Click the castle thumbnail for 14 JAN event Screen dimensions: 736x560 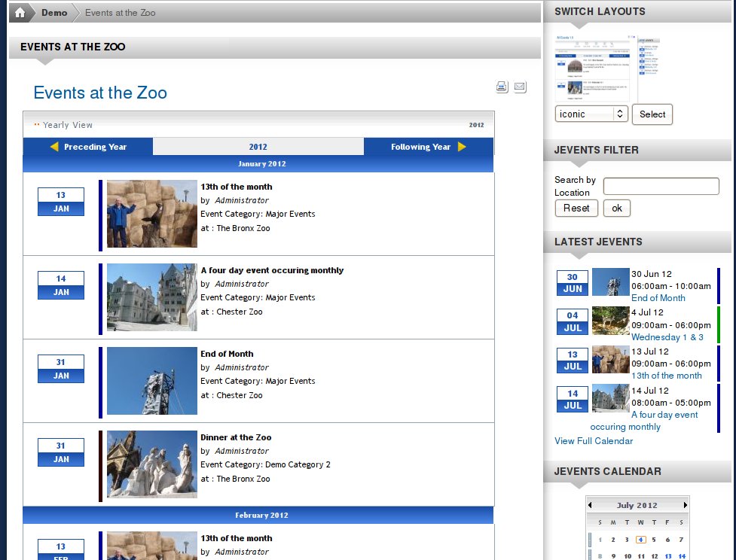pyautogui.click(x=152, y=297)
